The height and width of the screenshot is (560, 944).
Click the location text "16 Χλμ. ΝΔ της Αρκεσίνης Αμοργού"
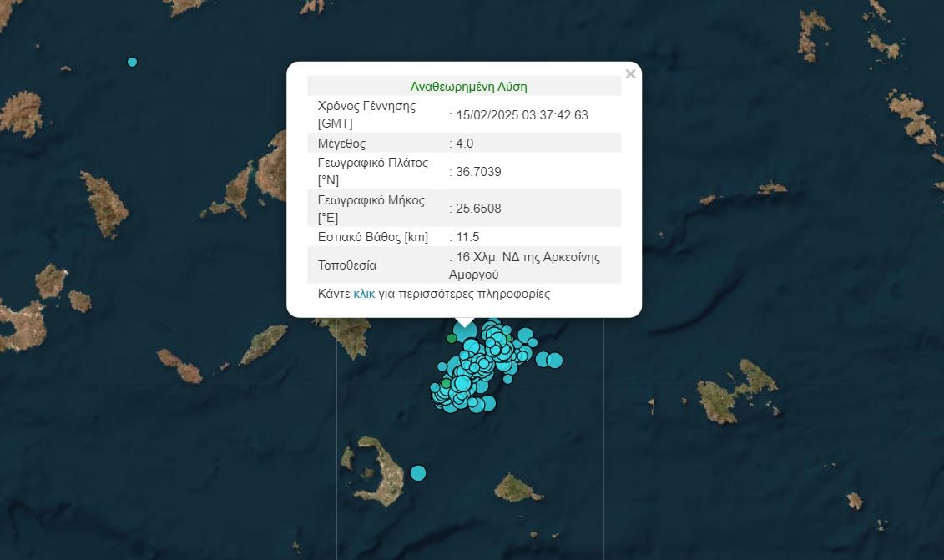click(x=526, y=265)
